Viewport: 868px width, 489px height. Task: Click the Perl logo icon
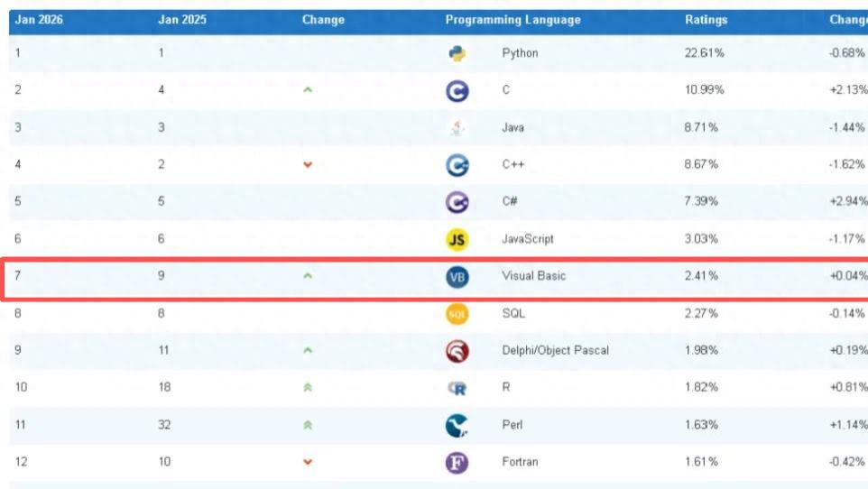457,425
